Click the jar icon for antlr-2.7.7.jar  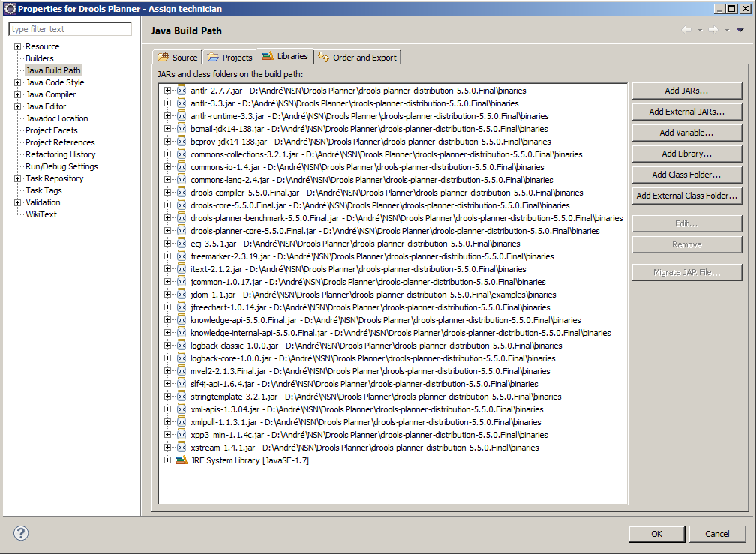point(181,91)
